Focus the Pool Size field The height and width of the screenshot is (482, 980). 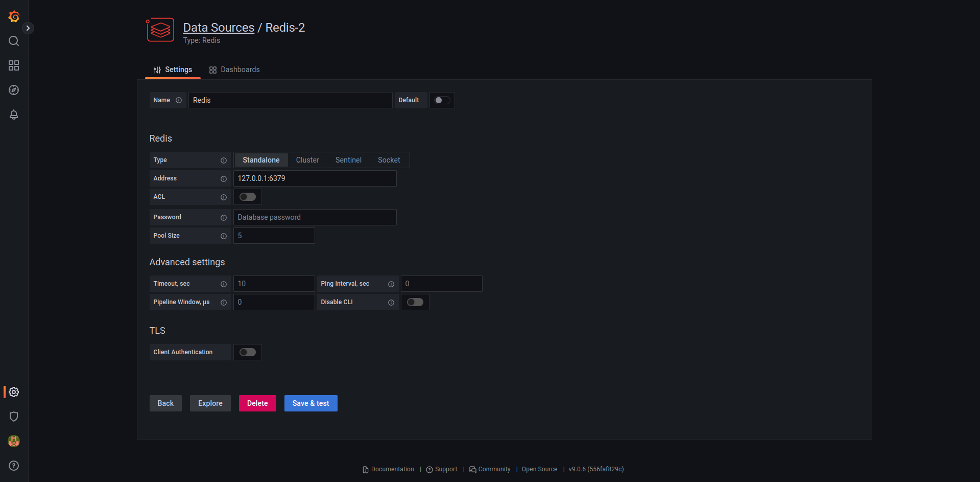click(x=274, y=236)
